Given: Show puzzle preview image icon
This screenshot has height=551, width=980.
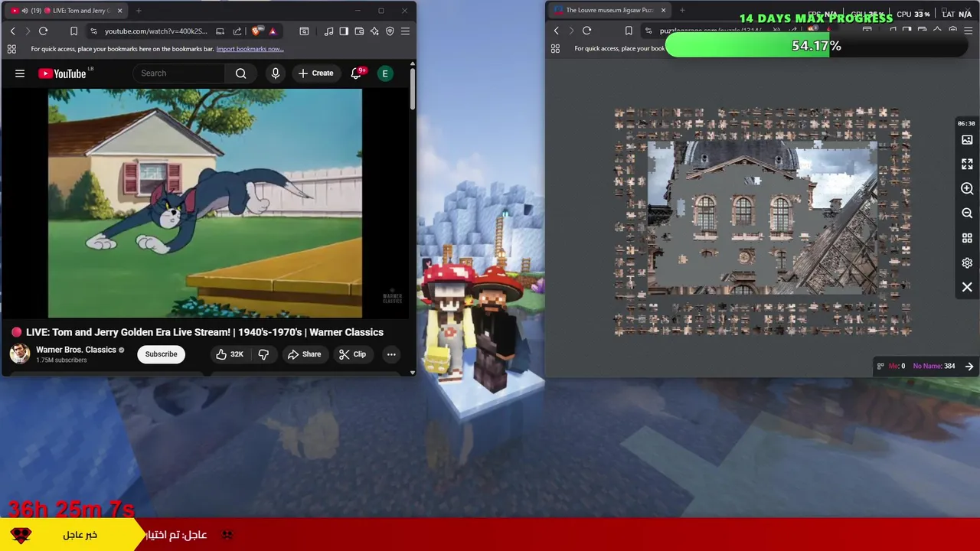Looking at the screenshot, I should tap(967, 140).
